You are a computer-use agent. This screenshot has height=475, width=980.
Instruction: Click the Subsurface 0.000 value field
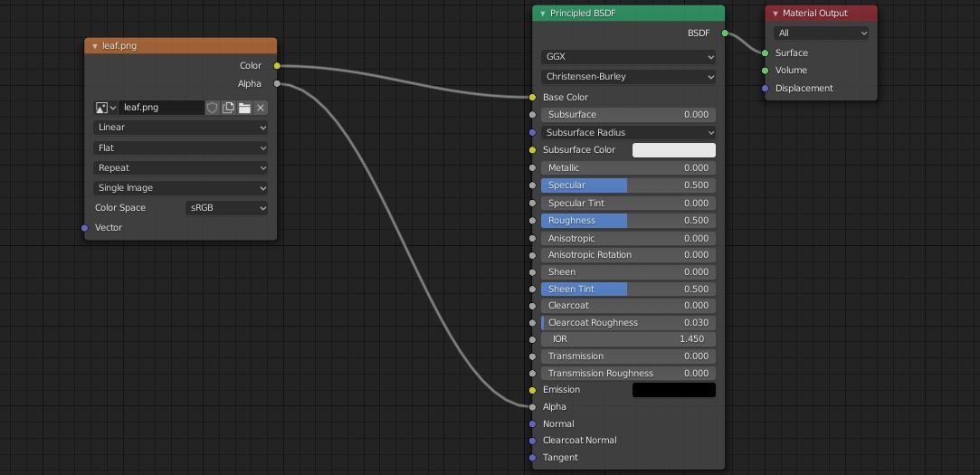click(628, 115)
